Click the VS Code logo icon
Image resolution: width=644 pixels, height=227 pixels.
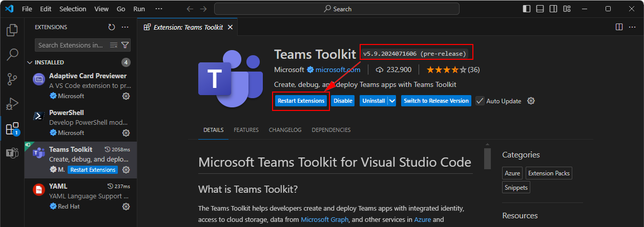(10, 9)
